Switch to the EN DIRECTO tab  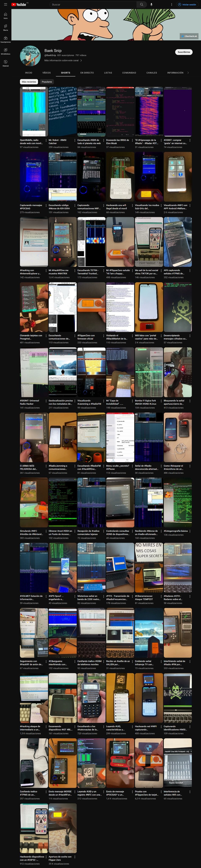point(87,73)
